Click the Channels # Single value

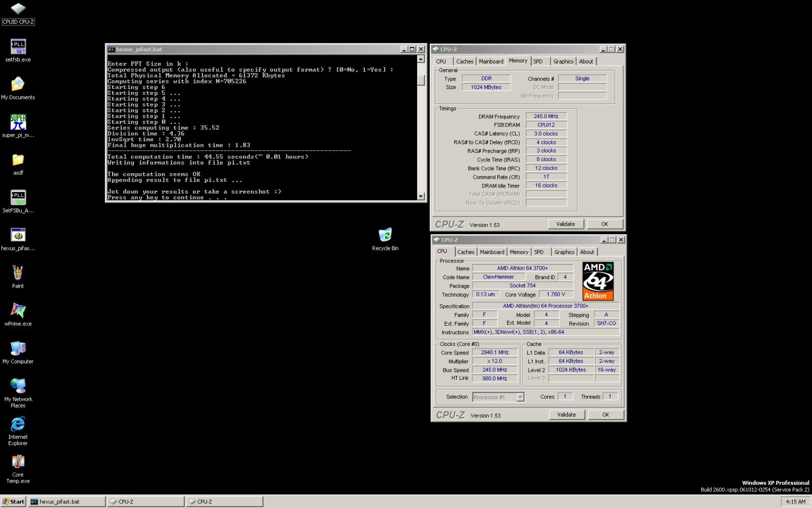click(582, 78)
